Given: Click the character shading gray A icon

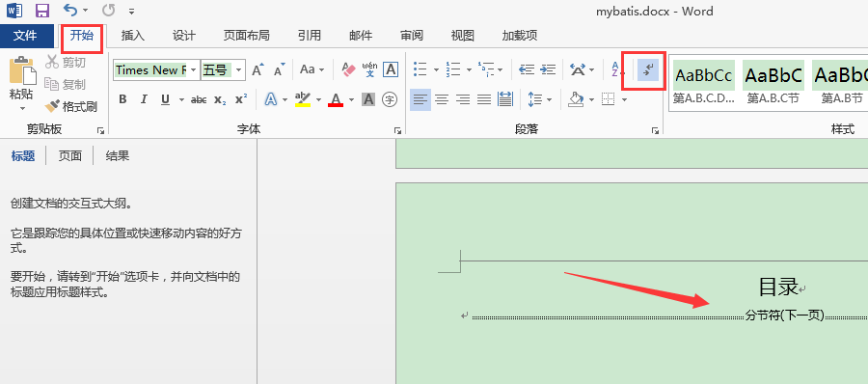Looking at the screenshot, I should [x=368, y=99].
